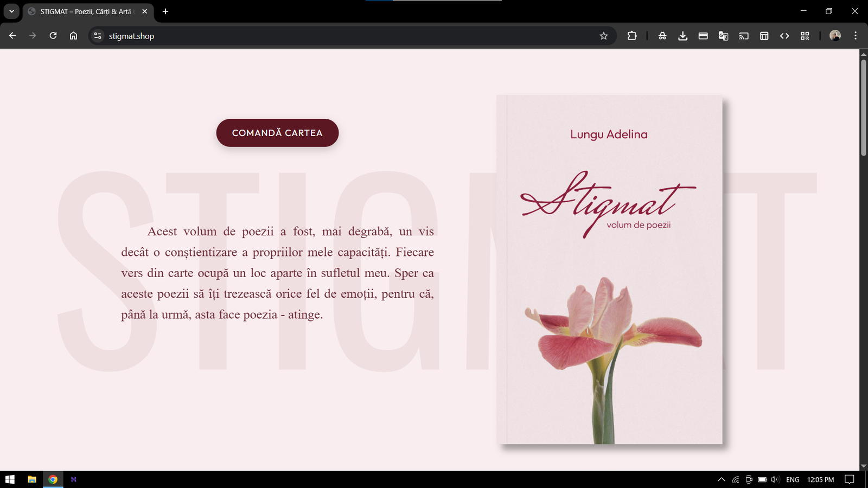Open the payment methods card icon
868x488 pixels.
pyautogui.click(x=703, y=36)
